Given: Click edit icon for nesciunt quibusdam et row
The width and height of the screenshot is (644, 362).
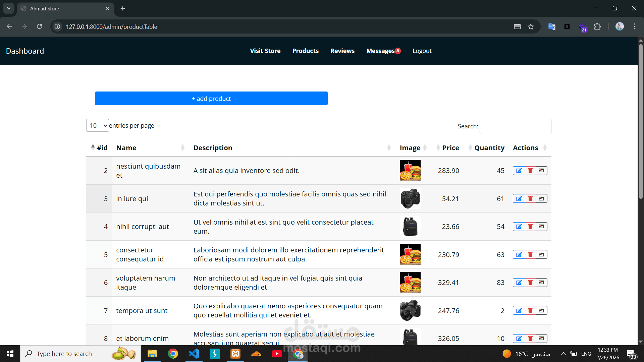Looking at the screenshot, I should tap(519, 171).
